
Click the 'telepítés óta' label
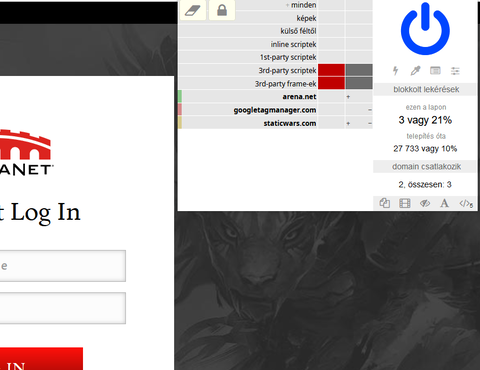[426, 136]
